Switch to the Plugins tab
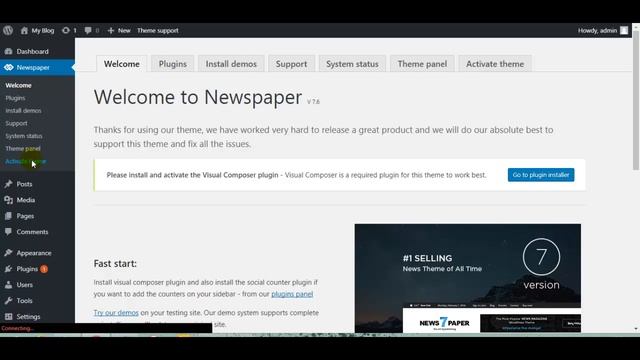640x360 pixels. 173,64
